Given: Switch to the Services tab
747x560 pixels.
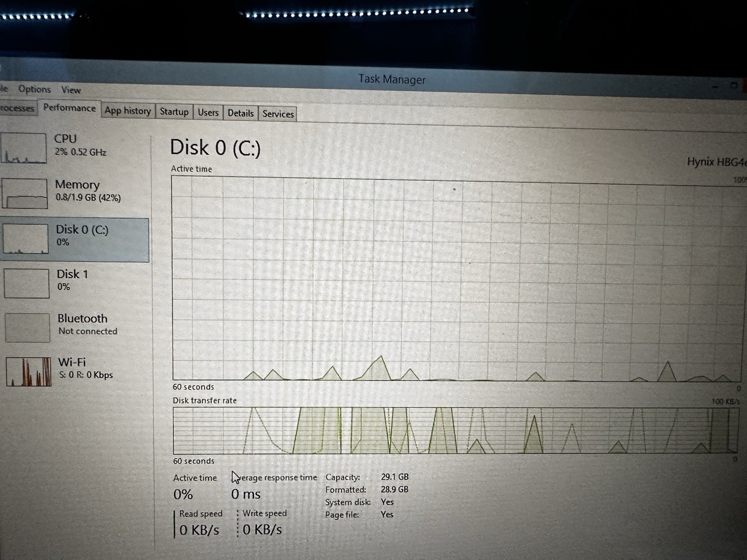Looking at the screenshot, I should pyautogui.click(x=278, y=114).
